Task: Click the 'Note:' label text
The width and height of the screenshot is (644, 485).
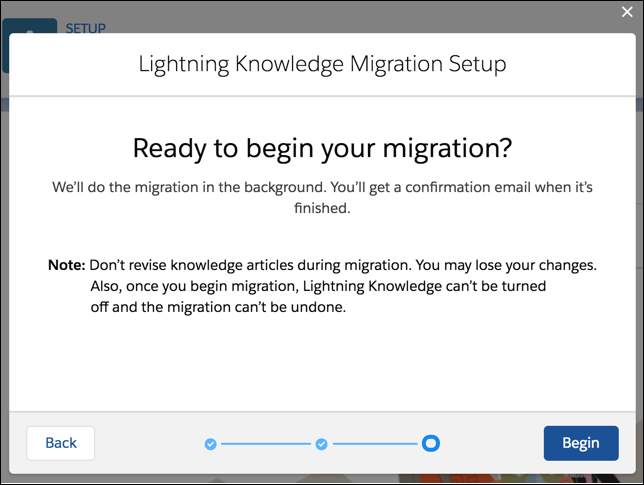Action: (x=67, y=265)
